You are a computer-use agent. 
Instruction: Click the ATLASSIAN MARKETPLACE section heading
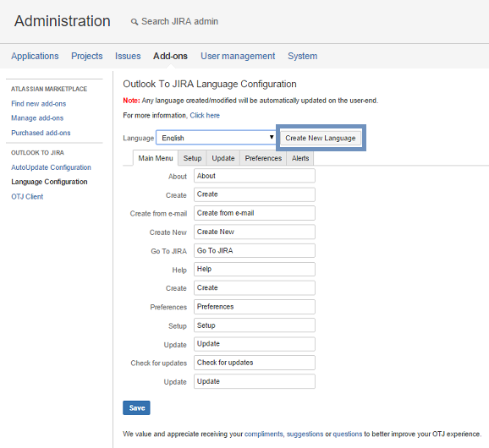49,89
